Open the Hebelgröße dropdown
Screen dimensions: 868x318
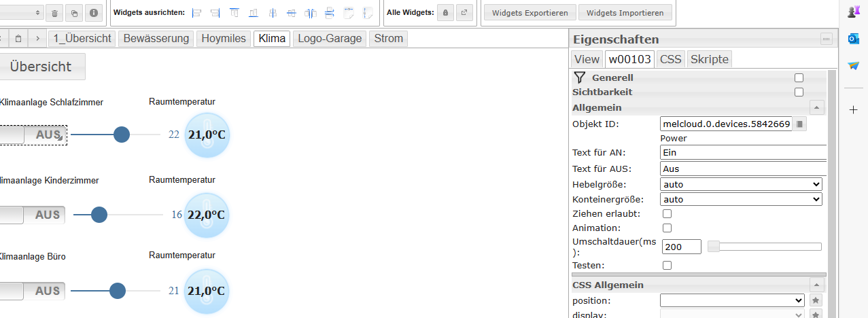(740, 184)
